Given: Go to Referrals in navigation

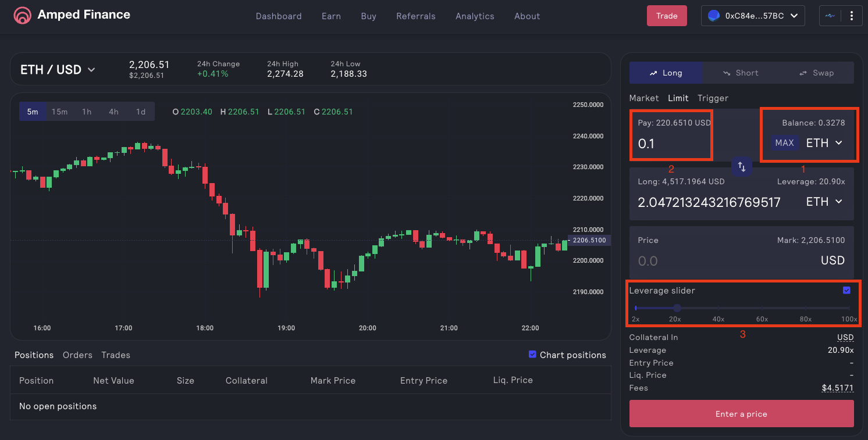Looking at the screenshot, I should [x=416, y=16].
